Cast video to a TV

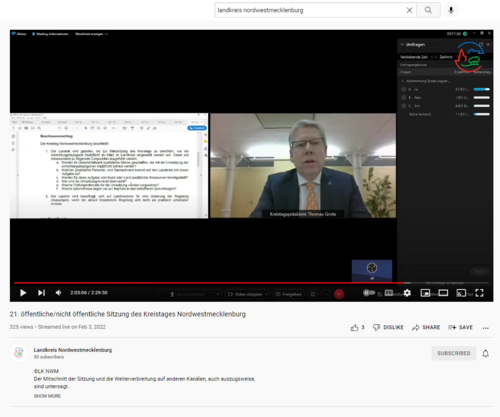461,293
